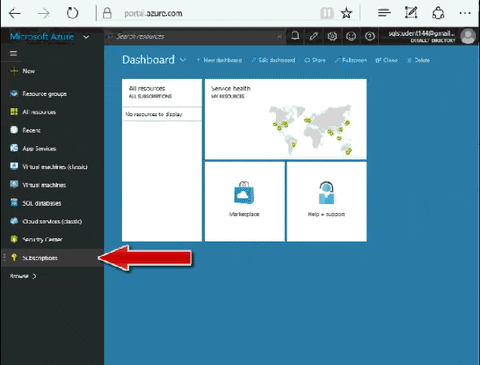Click the Service health world map
The width and height of the screenshot is (480, 365).
311,130
